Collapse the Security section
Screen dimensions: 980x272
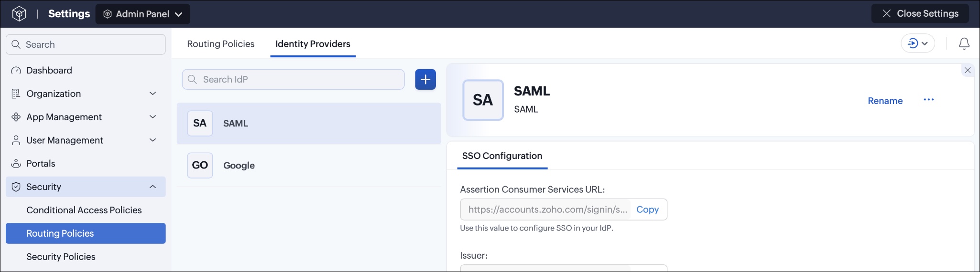point(152,187)
